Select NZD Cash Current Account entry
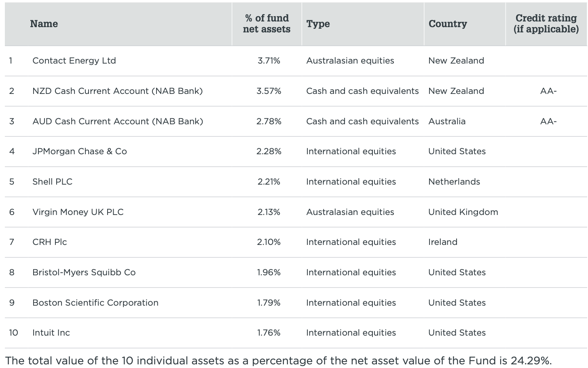 117,91
